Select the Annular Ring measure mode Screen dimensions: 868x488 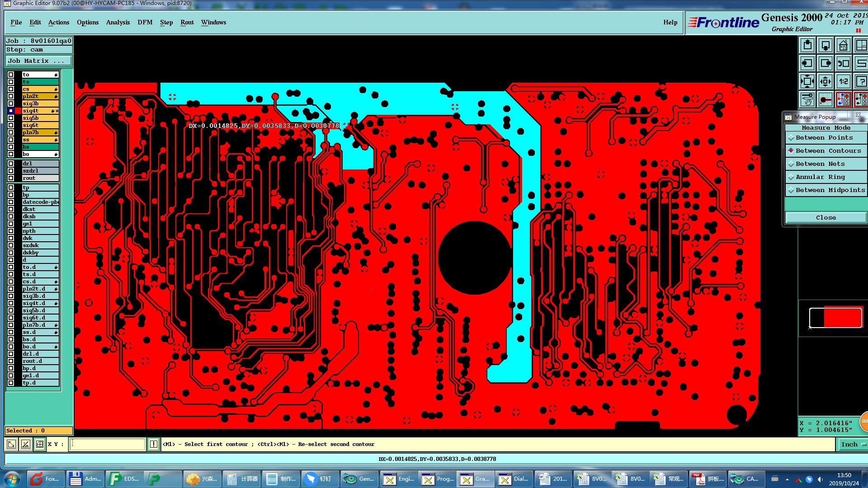click(x=820, y=177)
